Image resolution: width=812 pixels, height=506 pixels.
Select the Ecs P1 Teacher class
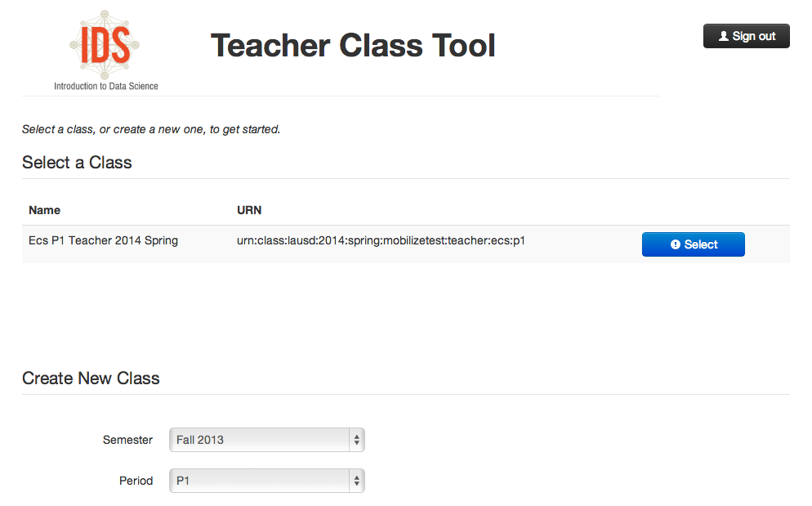click(693, 244)
